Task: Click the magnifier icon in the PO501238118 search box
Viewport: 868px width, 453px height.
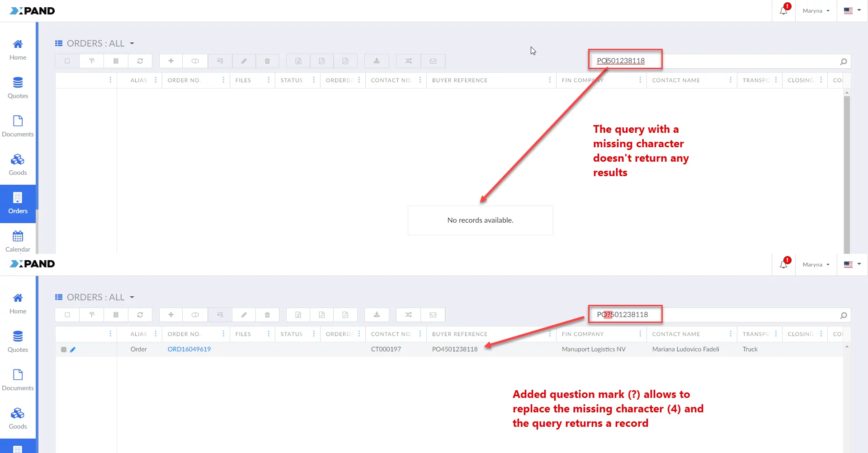Action: tap(843, 61)
